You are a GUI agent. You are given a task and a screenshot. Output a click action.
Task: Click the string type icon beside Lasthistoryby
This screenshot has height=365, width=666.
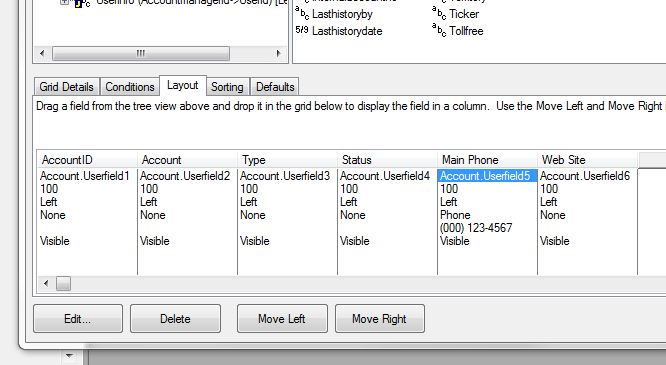(x=302, y=14)
